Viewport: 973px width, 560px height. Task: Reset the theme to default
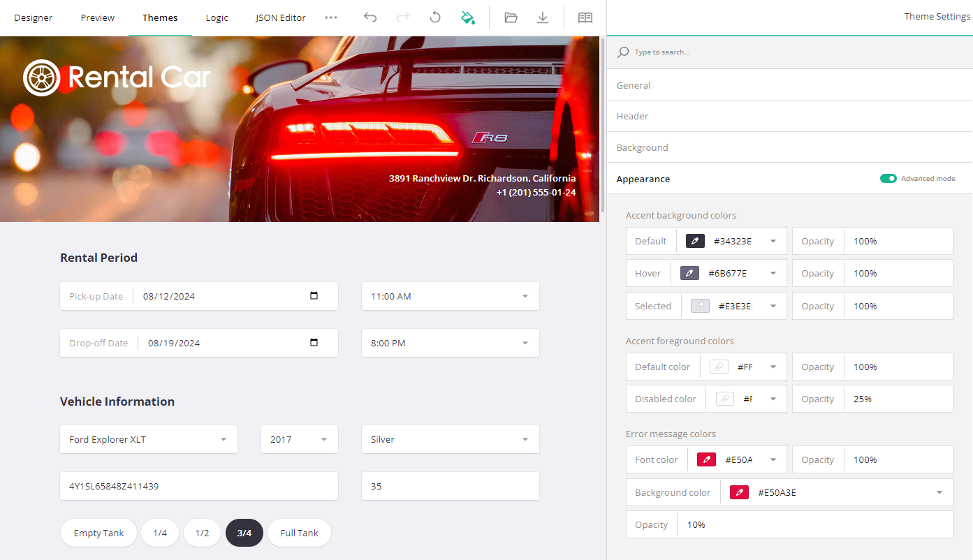tap(434, 17)
